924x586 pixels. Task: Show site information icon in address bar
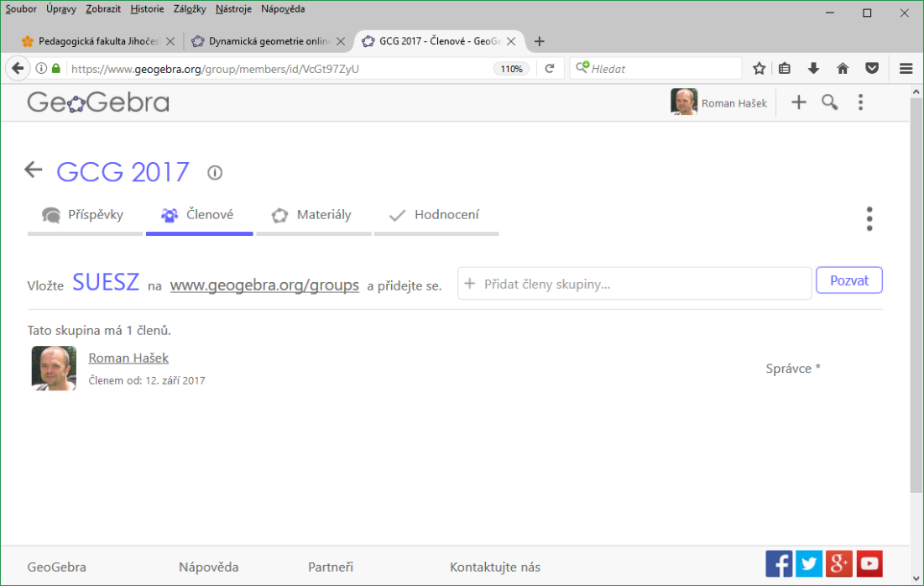point(41,68)
